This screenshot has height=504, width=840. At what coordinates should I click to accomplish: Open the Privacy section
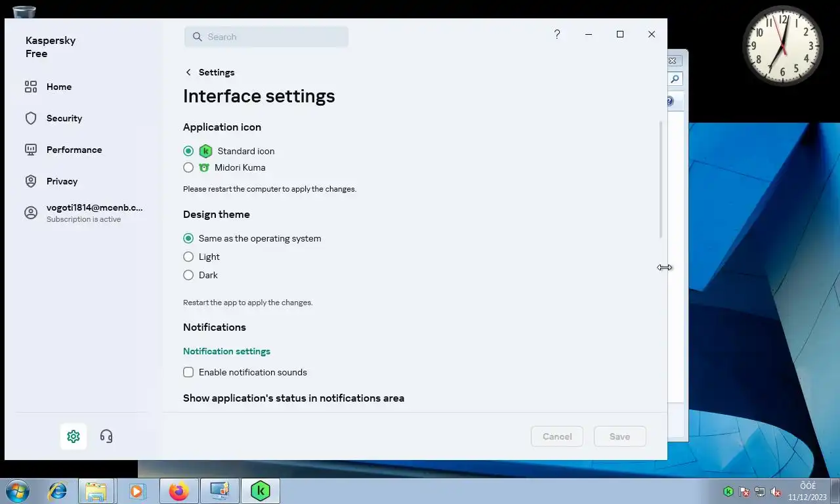click(62, 181)
